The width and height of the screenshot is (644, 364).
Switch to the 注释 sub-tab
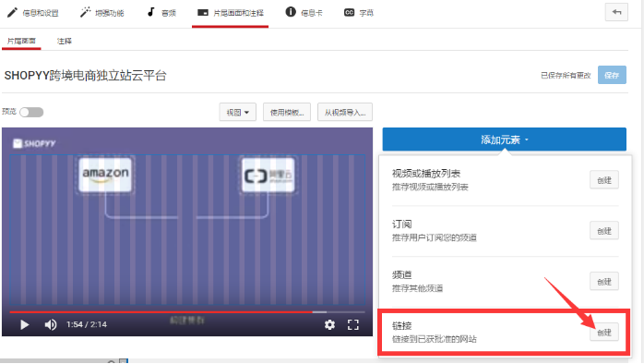pyautogui.click(x=65, y=42)
